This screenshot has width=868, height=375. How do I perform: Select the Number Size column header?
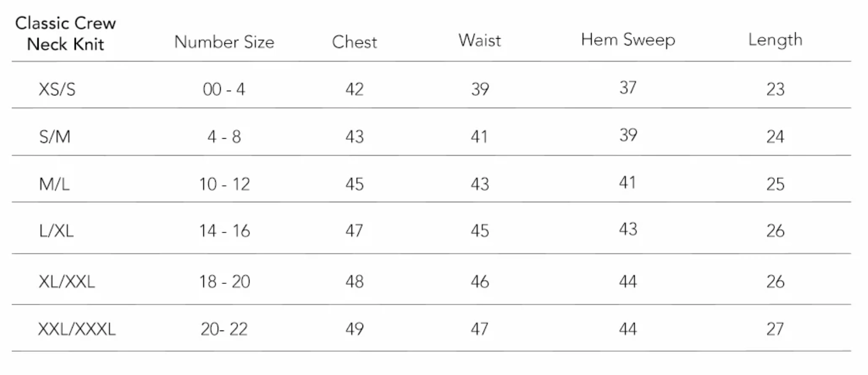click(224, 42)
